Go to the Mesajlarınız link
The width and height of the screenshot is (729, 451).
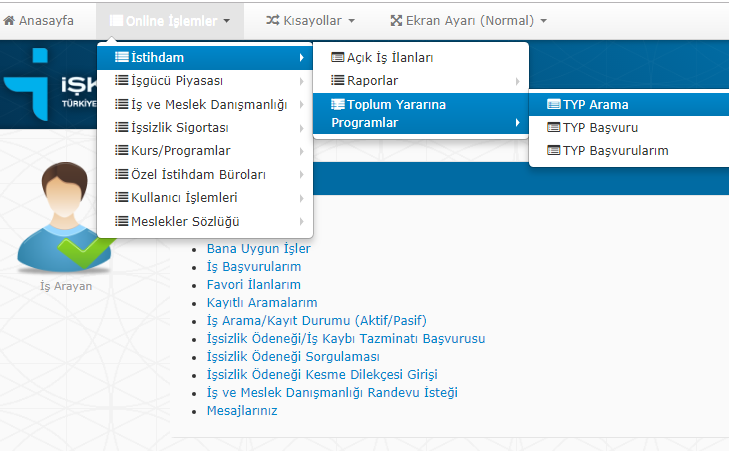(x=241, y=410)
